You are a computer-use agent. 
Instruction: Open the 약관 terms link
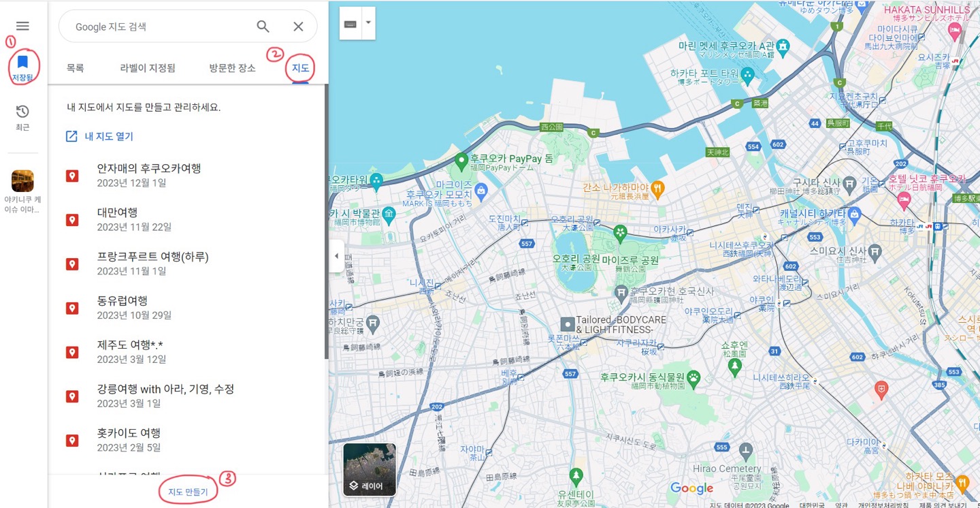(x=842, y=505)
